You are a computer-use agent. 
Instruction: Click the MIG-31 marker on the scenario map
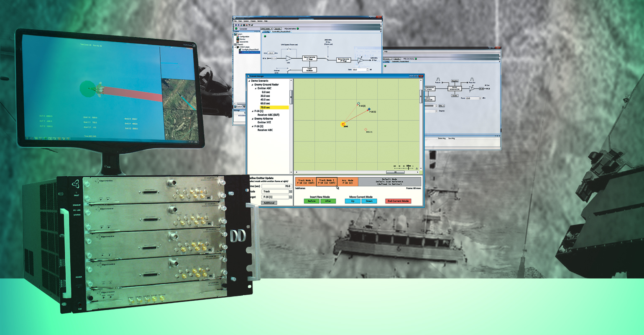pos(365,129)
